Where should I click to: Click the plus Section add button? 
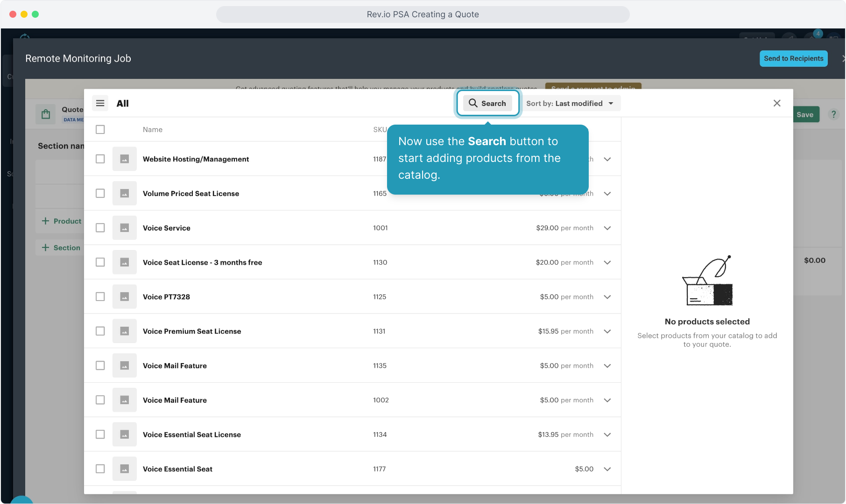coord(61,248)
